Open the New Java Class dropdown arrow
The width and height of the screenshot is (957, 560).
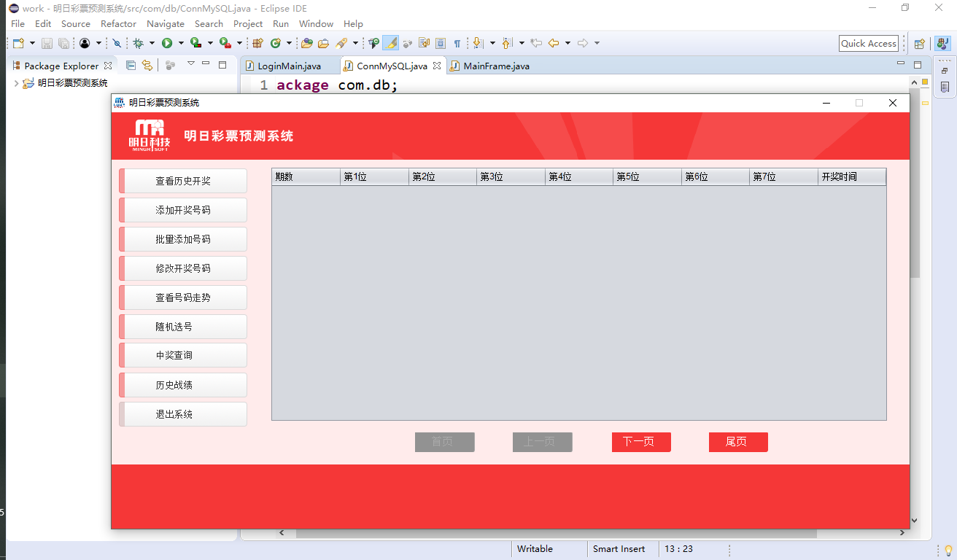289,43
